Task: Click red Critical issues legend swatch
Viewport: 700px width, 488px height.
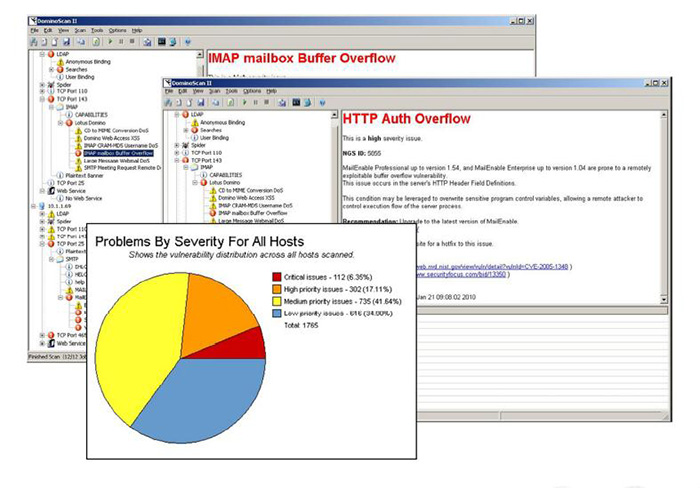Action: tap(277, 277)
